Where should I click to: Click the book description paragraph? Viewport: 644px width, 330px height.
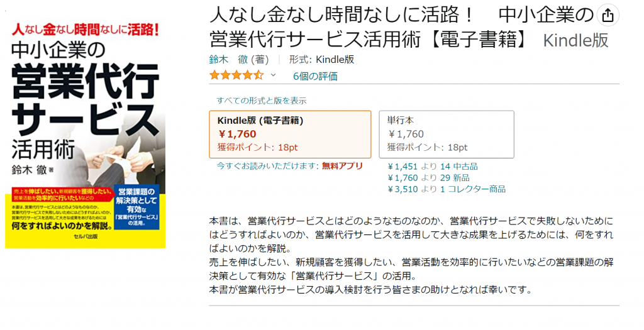pyautogui.click(x=411, y=255)
